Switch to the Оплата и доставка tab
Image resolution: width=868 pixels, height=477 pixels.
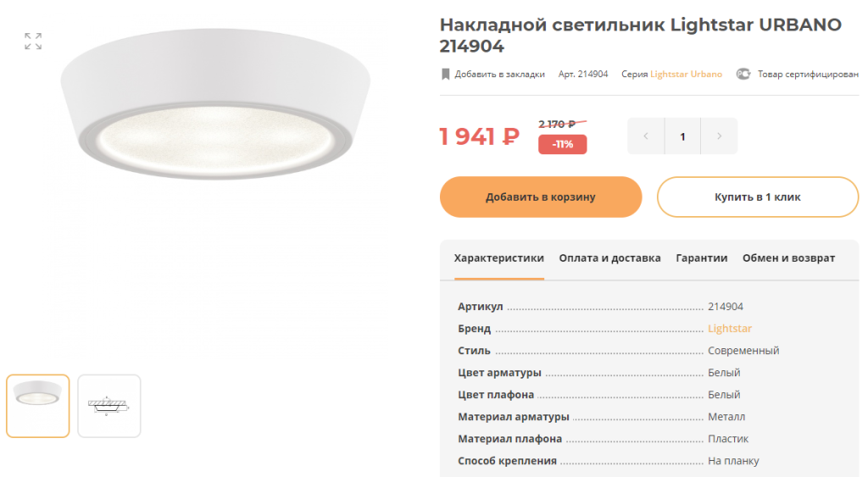pyautogui.click(x=610, y=258)
